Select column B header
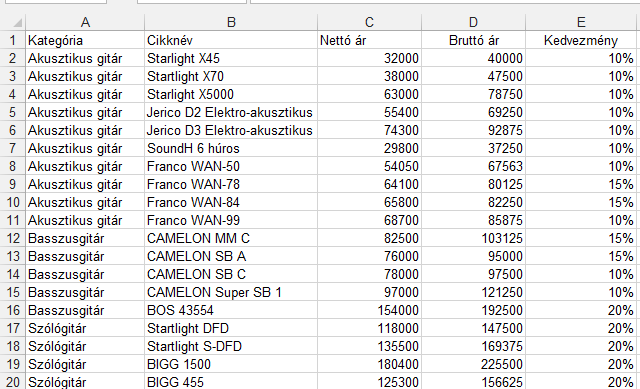 [231, 22]
